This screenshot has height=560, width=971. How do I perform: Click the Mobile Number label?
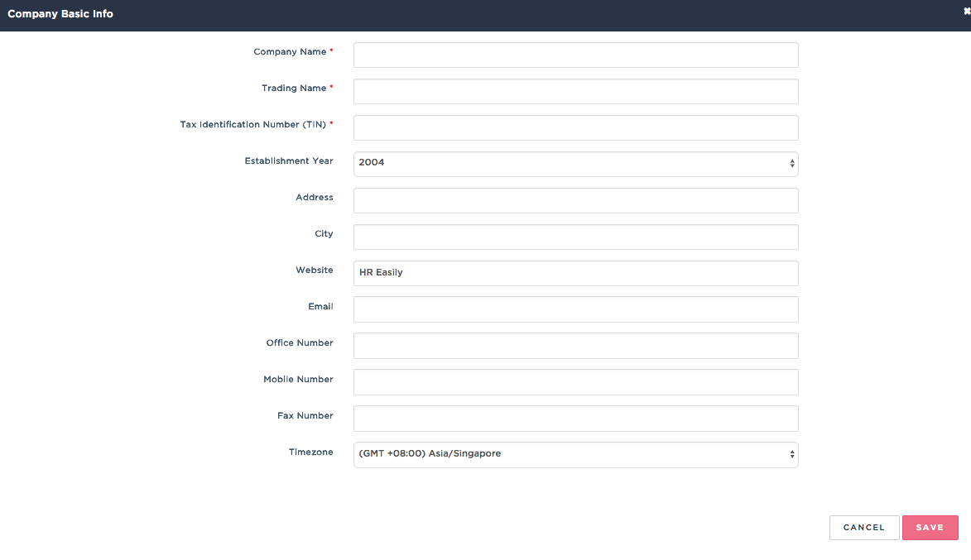298,380
